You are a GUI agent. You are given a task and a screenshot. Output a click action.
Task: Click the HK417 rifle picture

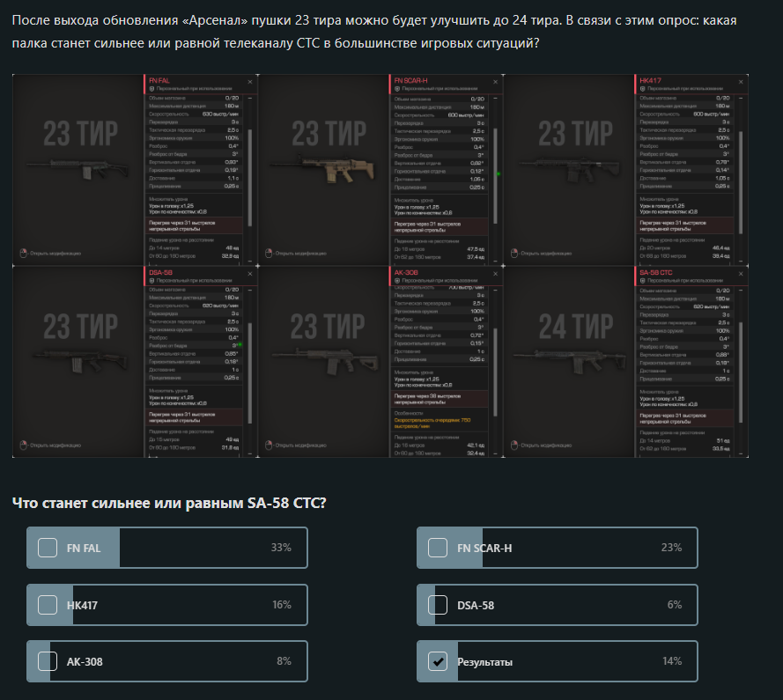pos(569,169)
